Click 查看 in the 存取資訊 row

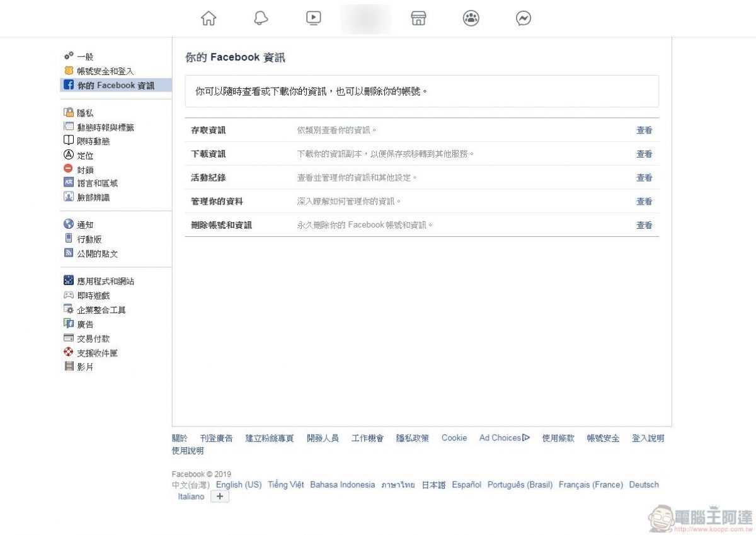coord(644,130)
